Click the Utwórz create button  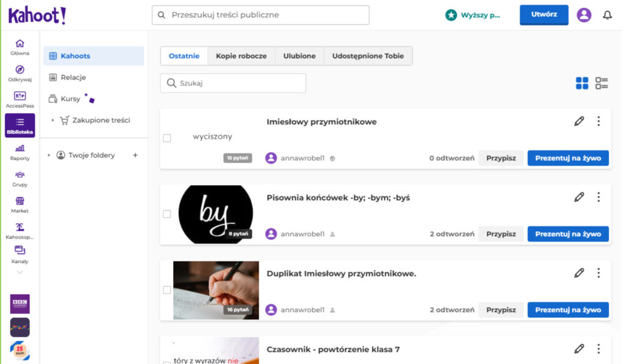click(x=544, y=15)
